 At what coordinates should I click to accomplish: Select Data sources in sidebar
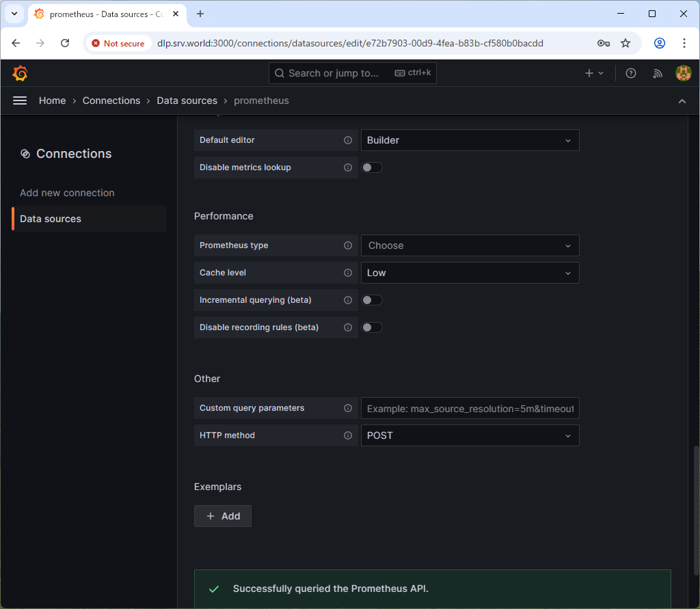coord(89,219)
